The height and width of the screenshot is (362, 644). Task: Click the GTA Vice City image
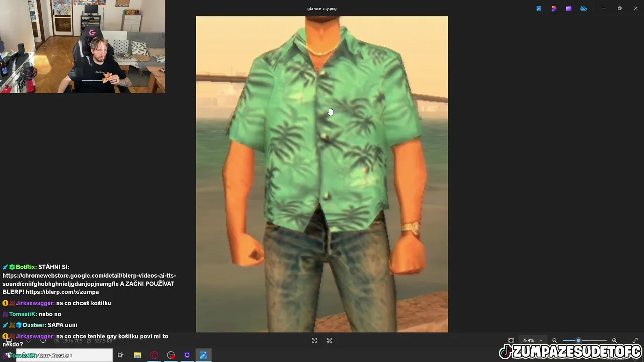pyautogui.click(x=322, y=174)
